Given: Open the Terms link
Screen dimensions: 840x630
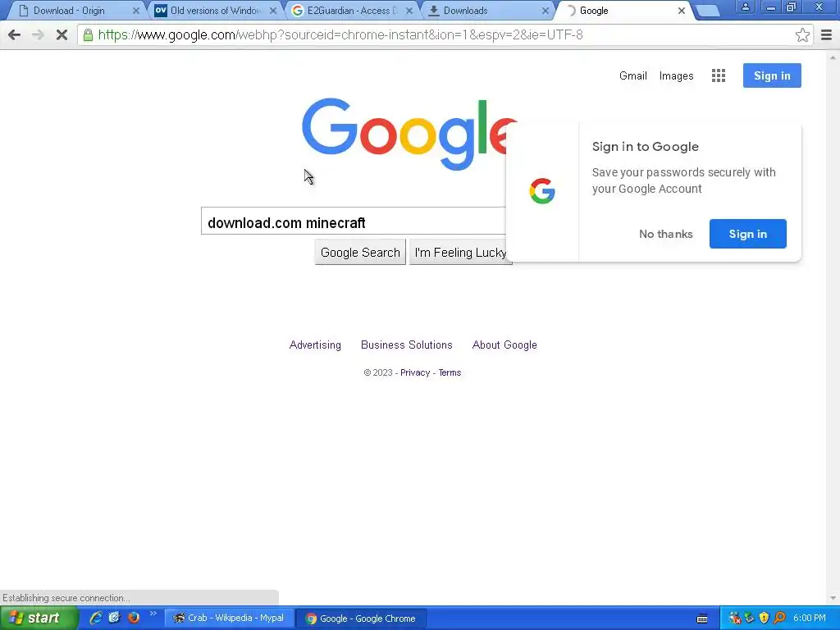Looking at the screenshot, I should pos(450,373).
